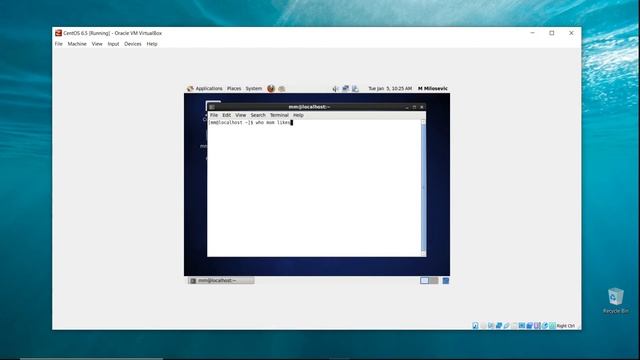
Task: Open the GNOME System menu
Action: pos(253,89)
